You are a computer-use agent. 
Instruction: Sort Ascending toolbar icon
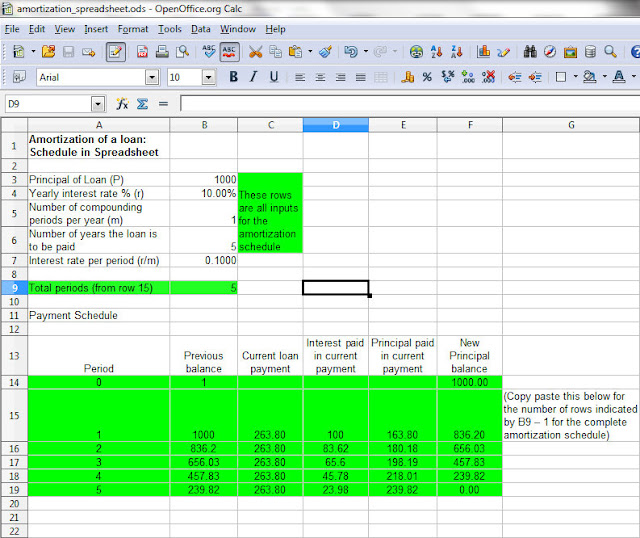[436, 52]
